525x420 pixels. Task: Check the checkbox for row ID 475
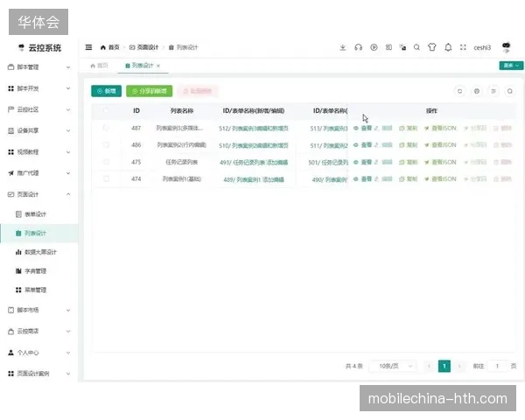106,162
